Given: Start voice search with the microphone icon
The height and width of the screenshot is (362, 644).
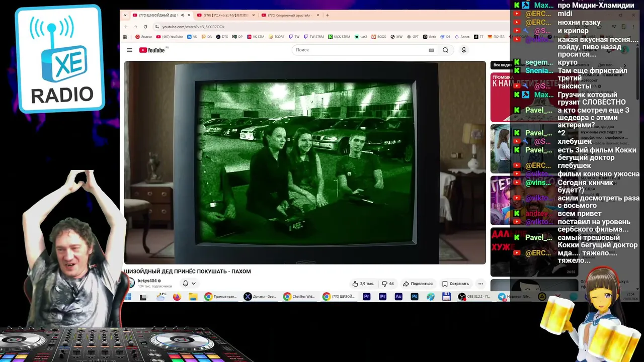Looking at the screenshot, I should click(464, 50).
